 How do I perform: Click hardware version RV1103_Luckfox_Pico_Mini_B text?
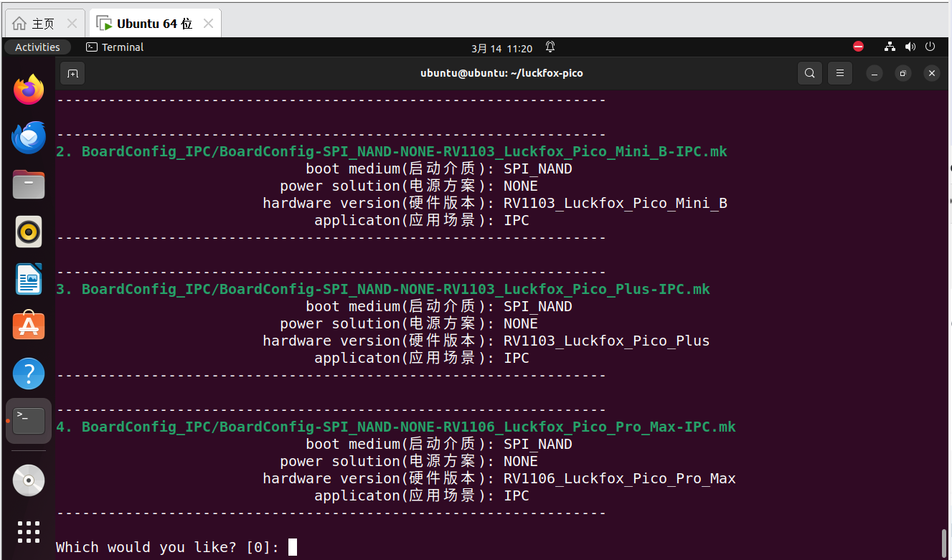pyautogui.click(x=616, y=203)
